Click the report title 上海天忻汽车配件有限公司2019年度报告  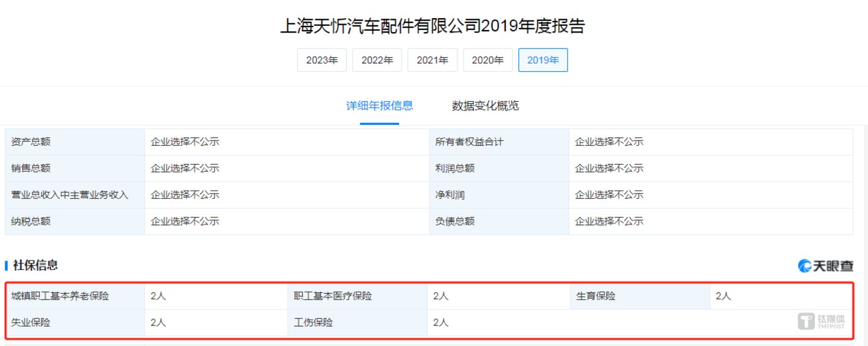click(x=433, y=27)
